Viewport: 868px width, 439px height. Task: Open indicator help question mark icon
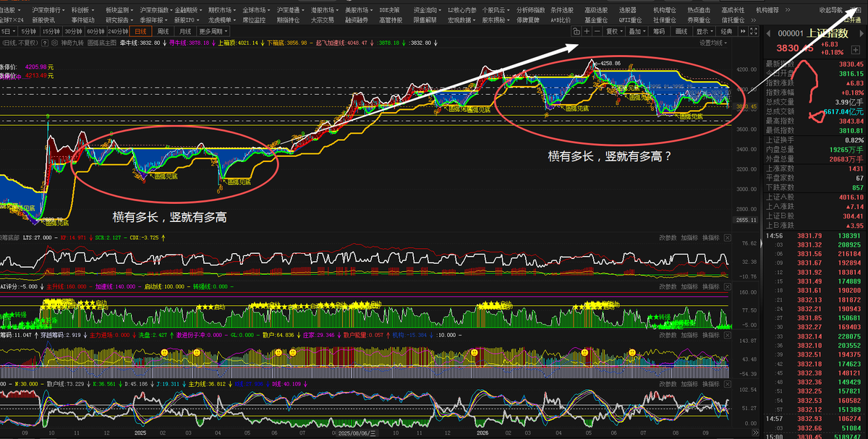click(x=44, y=43)
